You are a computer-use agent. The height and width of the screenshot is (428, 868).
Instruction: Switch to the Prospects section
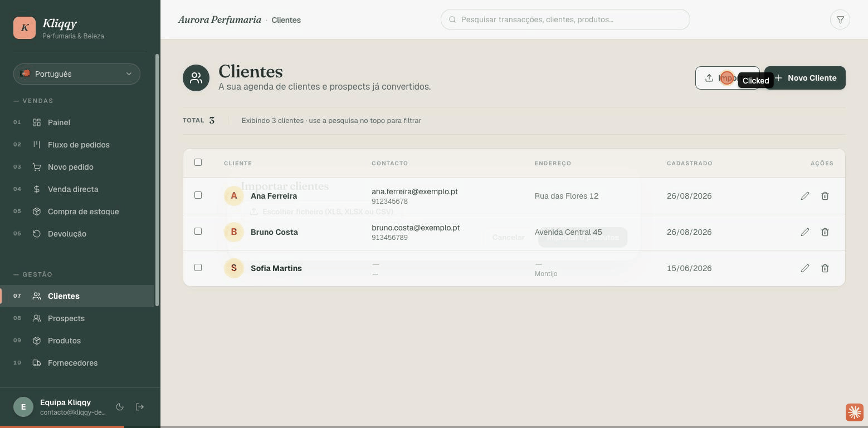coord(77,318)
